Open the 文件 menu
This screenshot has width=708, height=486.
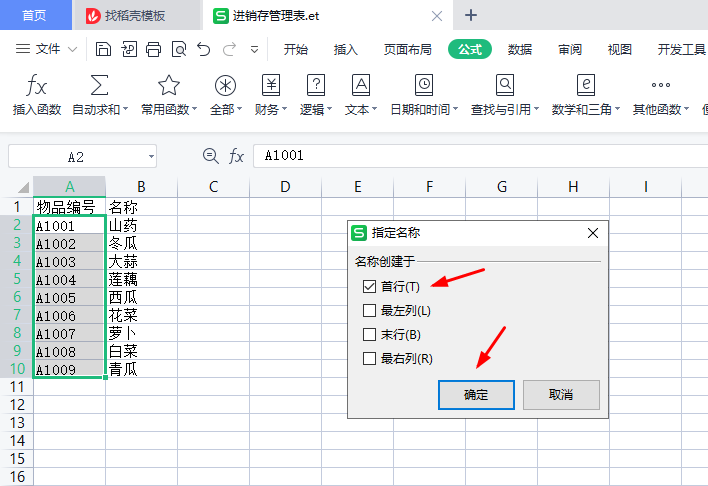[x=46, y=49]
